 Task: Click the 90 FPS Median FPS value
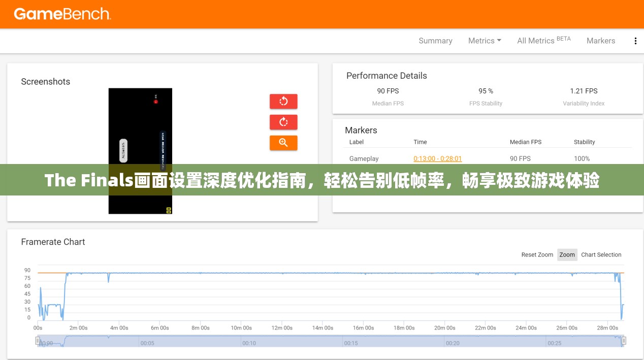(388, 91)
